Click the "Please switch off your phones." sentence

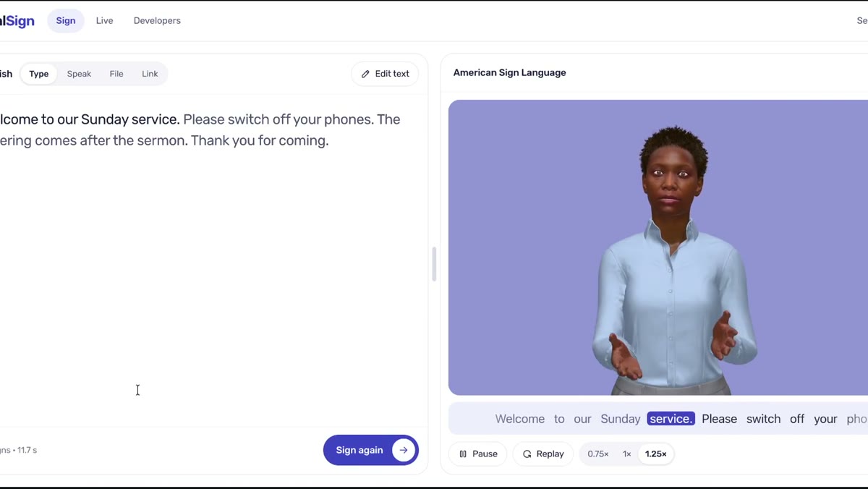point(278,119)
